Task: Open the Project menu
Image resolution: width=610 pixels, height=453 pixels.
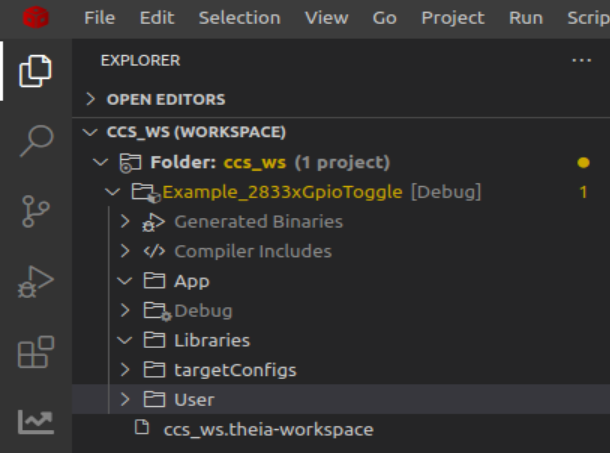Action: [x=453, y=18]
